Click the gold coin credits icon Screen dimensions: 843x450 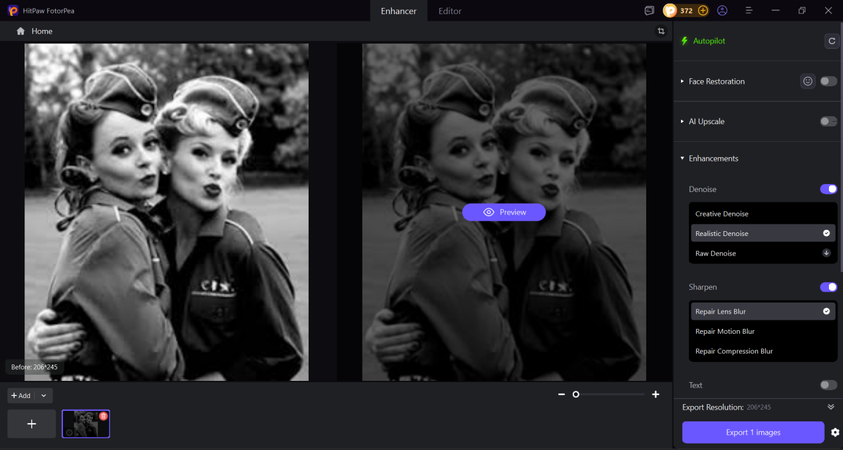coord(670,10)
